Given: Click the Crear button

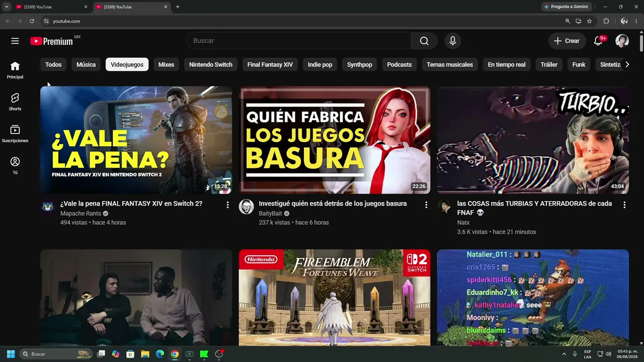Looking at the screenshot, I should click(x=567, y=41).
